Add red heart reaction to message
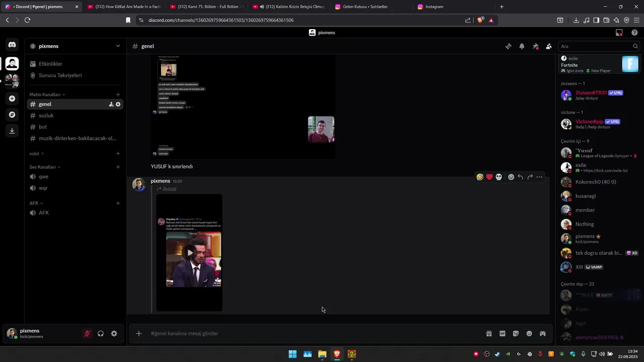 coord(489,177)
